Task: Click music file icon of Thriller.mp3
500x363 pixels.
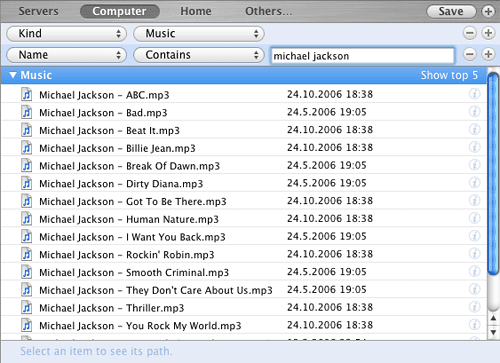Action: (x=27, y=307)
